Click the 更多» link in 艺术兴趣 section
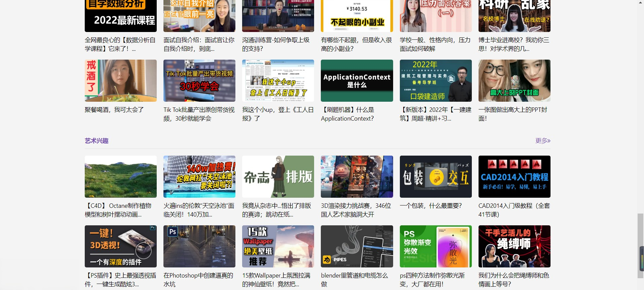This screenshot has height=290, width=644. 542,141
